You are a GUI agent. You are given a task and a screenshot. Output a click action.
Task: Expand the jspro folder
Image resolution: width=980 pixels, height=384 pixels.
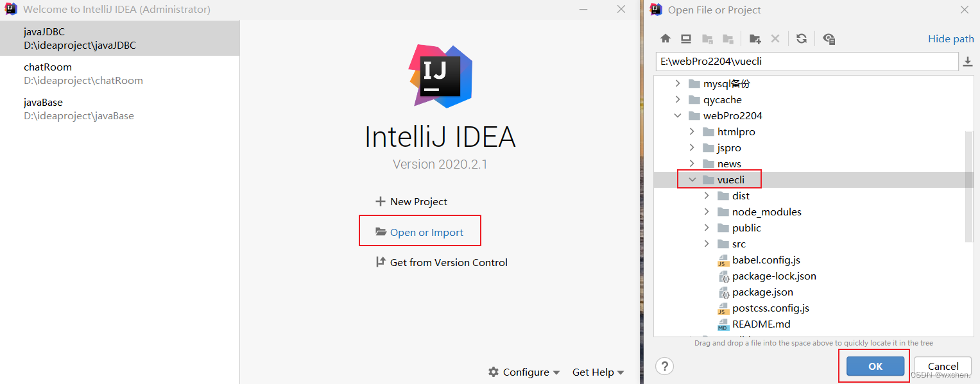[692, 147]
